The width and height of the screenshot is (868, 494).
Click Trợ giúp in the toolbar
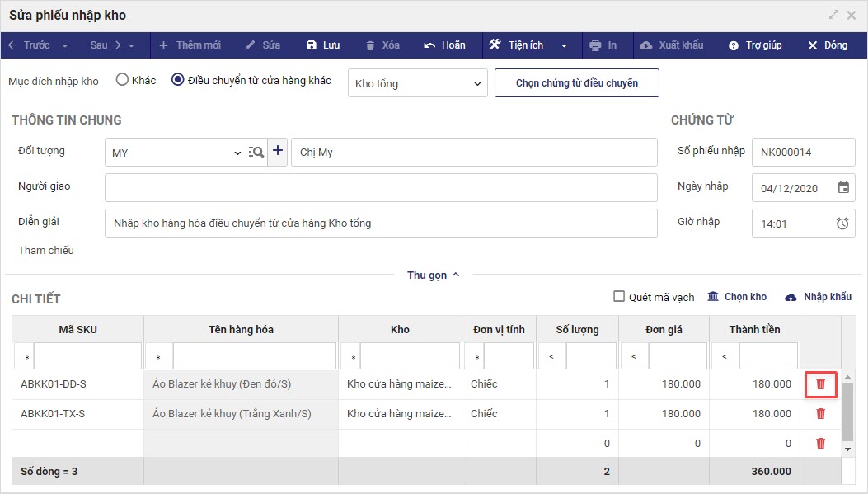coord(755,45)
